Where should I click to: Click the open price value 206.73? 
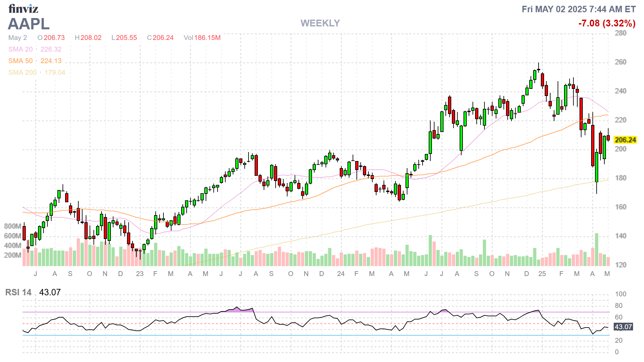pos(54,38)
